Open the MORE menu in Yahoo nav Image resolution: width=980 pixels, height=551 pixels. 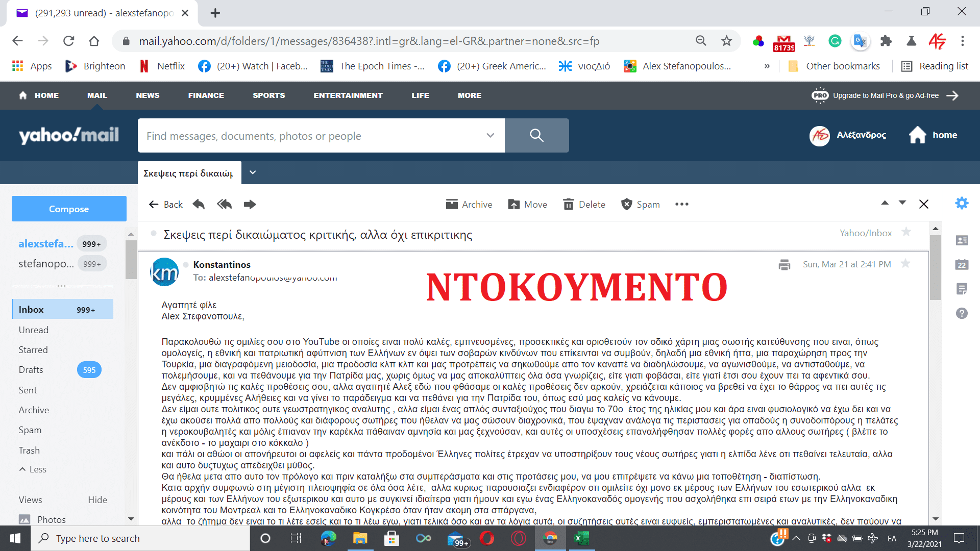[470, 95]
